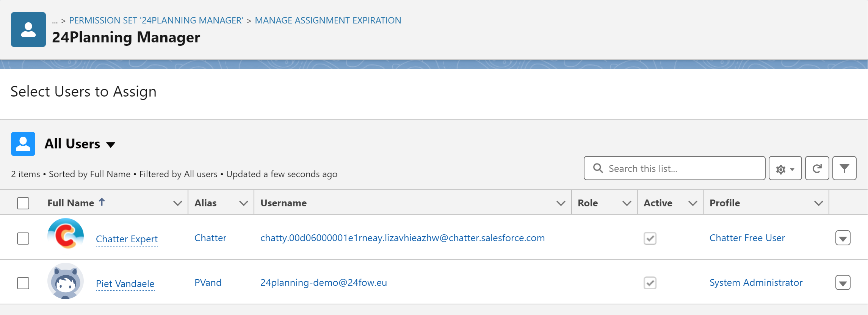
Task: Open the Profile column header menu
Action: coord(818,203)
